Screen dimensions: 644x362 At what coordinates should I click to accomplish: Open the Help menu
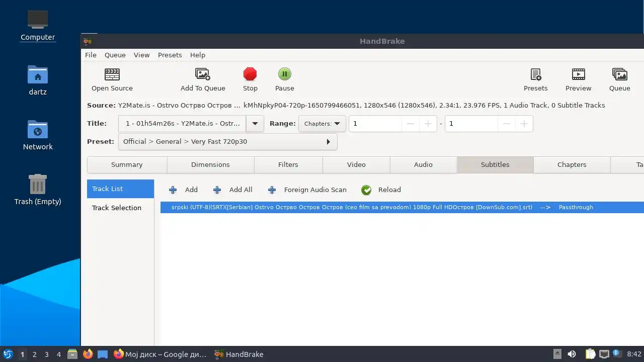198,55
